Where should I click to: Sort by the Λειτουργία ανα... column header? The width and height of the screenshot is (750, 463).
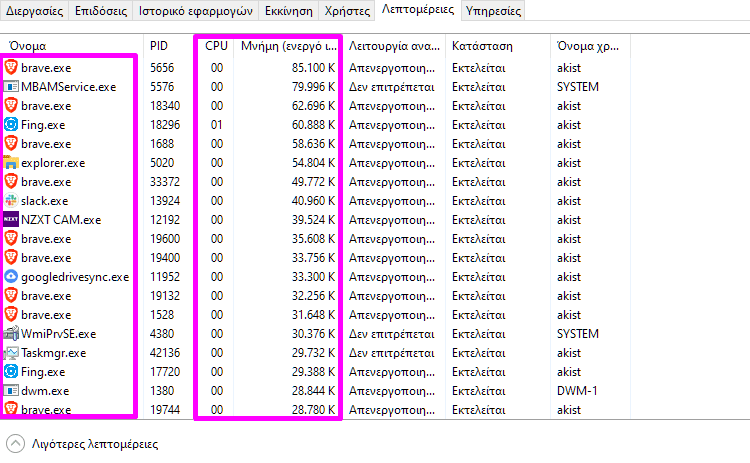[x=394, y=46]
